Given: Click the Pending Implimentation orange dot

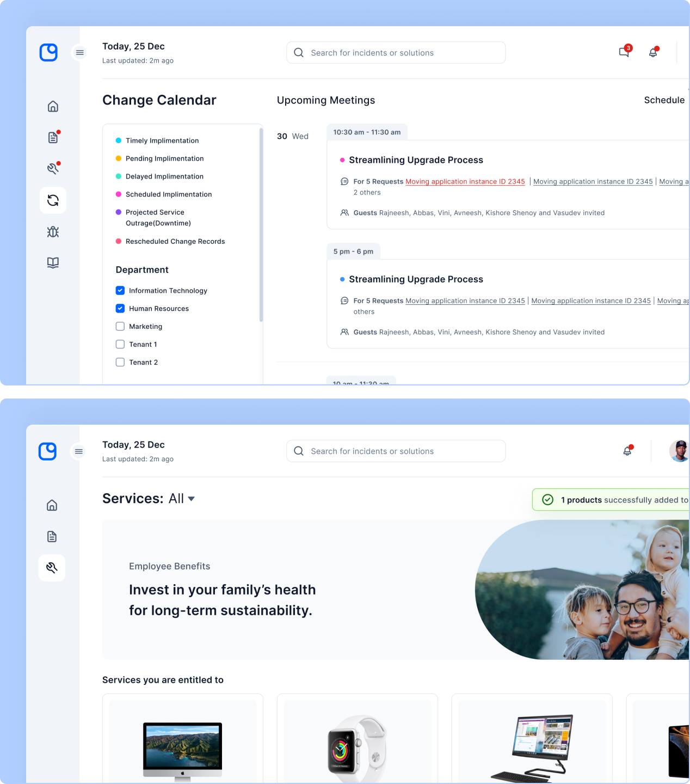Looking at the screenshot, I should pos(119,158).
